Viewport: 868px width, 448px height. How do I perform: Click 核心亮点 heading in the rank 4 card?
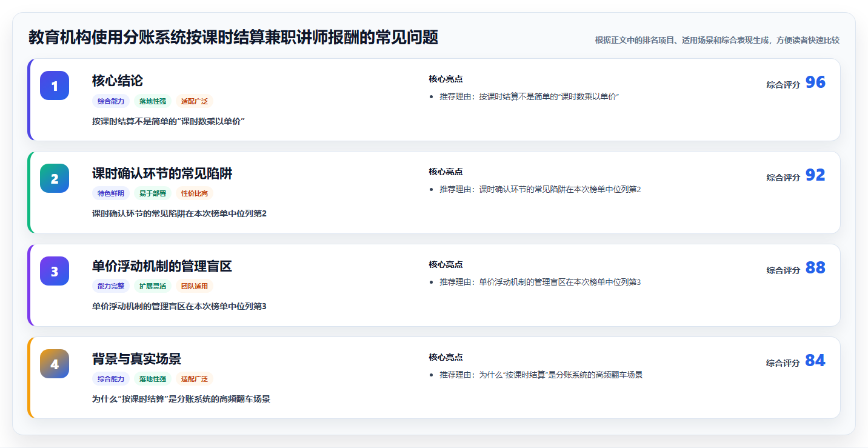[446, 357]
